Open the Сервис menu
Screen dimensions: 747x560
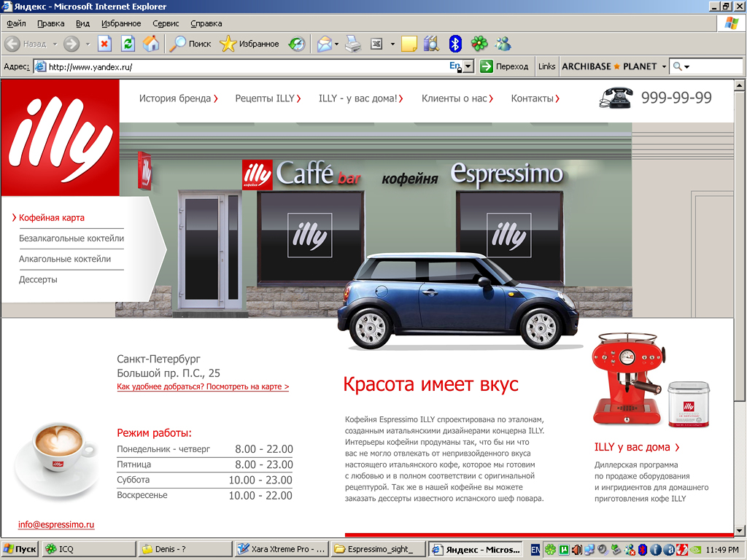[x=165, y=23]
